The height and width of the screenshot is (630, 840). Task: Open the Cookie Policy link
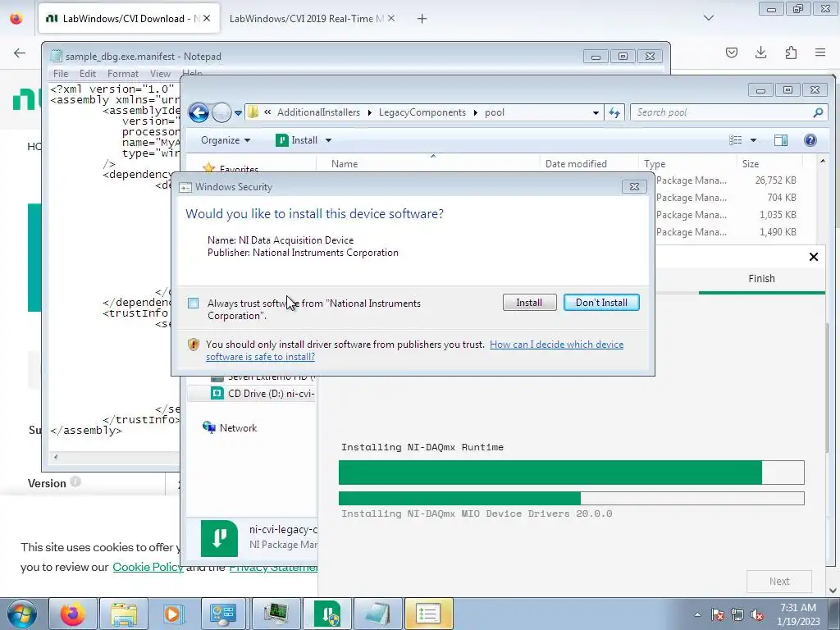tap(148, 567)
